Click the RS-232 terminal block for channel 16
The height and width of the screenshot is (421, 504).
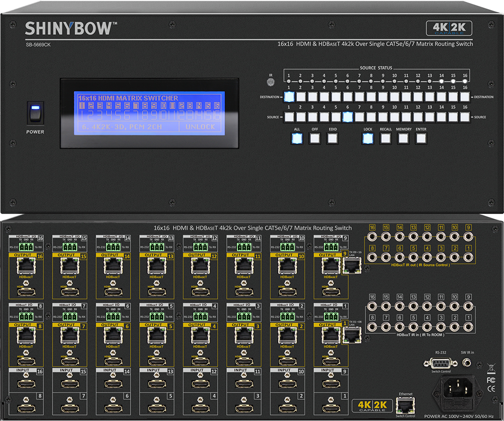coord(26,247)
